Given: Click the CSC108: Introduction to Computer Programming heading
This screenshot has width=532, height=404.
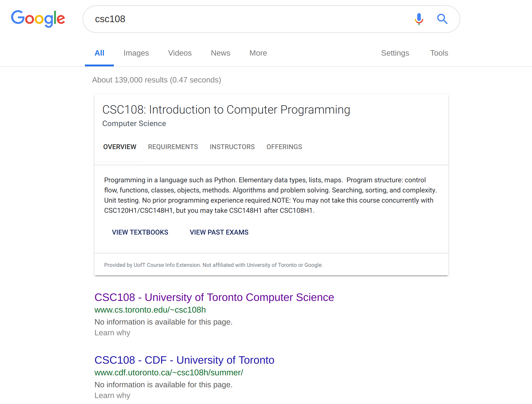Looking at the screenshot, I should tap(226, 110).
